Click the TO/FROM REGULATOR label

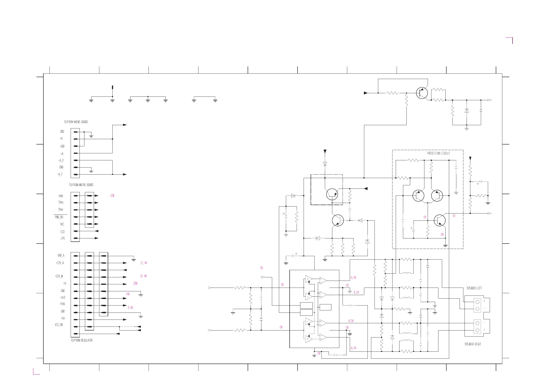tap(81, 340)
